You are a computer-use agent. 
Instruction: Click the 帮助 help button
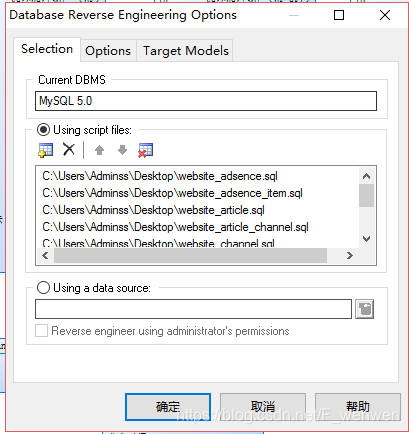coord(358,407)
